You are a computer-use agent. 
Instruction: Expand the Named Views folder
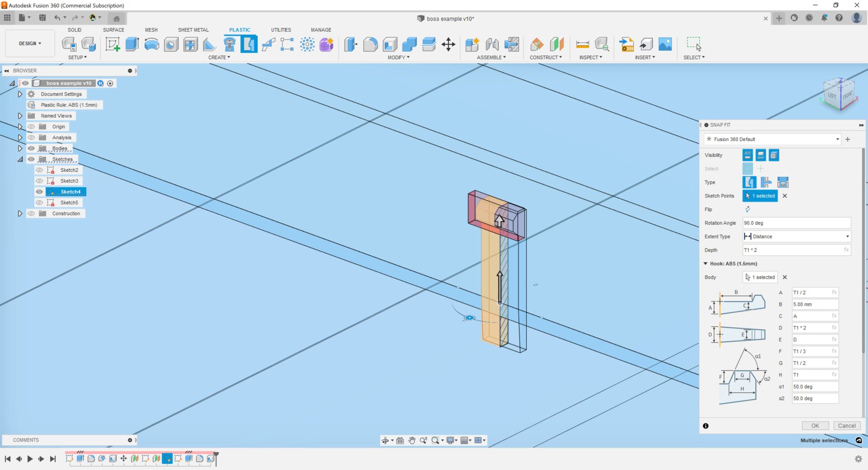point(20,116)
